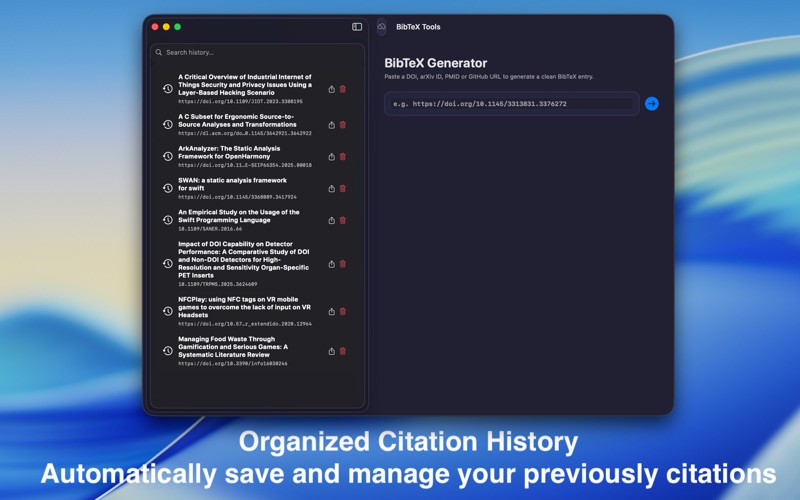Minimize window with yellow button
Screen dimensions: 800x500
coord(166,27)
